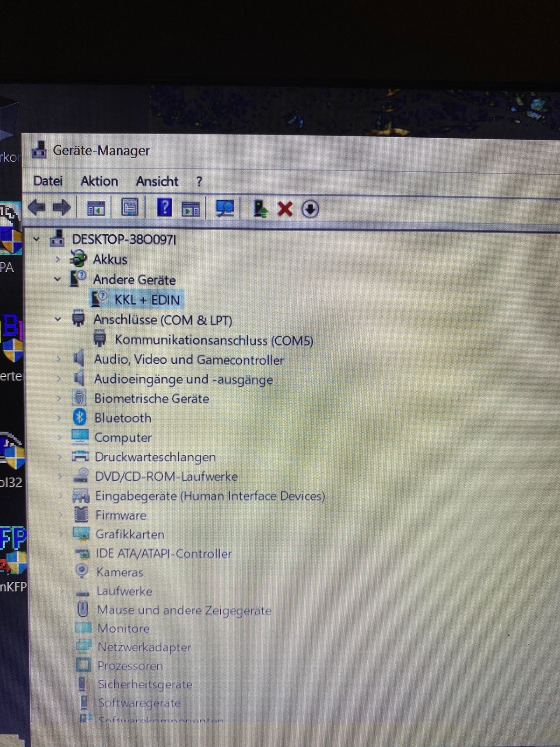Select the KKL + EDIN device
The height and width of the screenshot is (747, 560).
click(x=147, y=300)
